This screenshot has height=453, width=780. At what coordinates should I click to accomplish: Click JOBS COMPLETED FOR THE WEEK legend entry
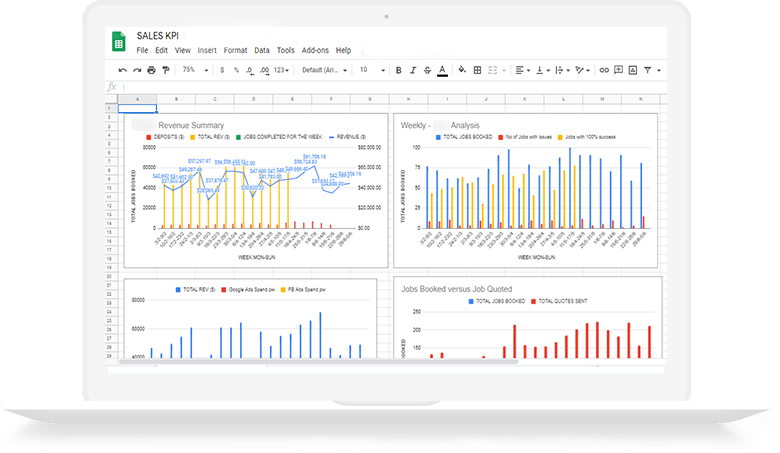tap(279, 137)
